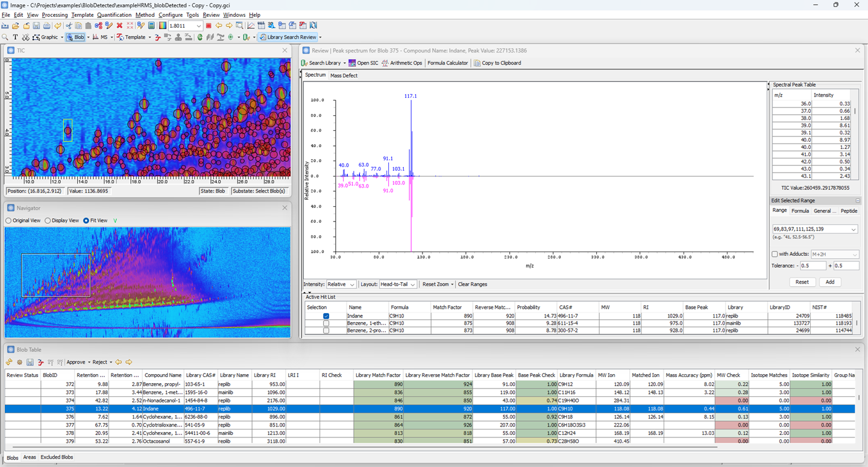Click the save icon in Blob Table toolbar
This screenshot has width=868, height=467.
(30, 362)
